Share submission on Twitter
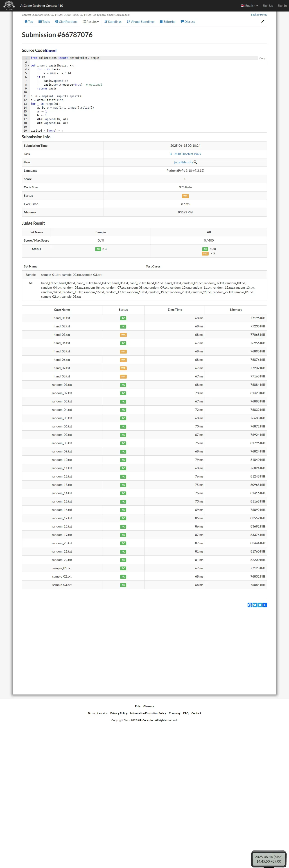The width and height of the screenshot is (289, 868). coord(255,605)
